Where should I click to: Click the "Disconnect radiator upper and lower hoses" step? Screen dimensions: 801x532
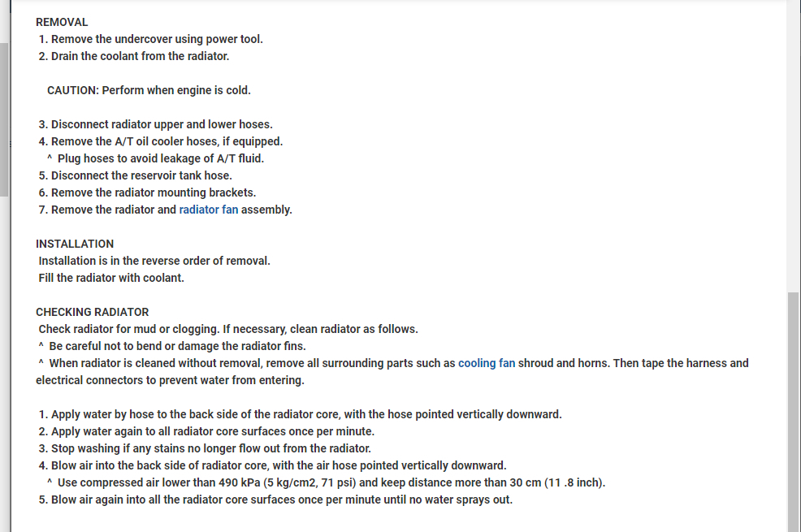(x=162, y=124)
